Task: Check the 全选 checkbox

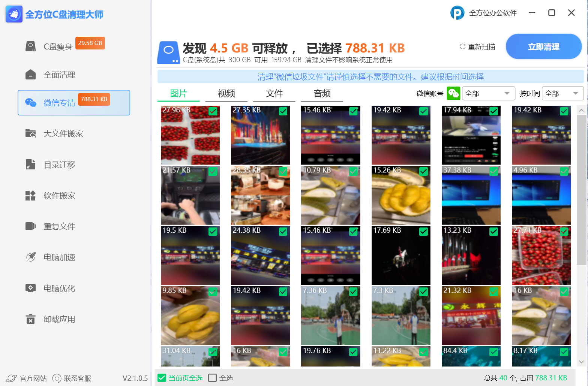Action: (213, 378)
